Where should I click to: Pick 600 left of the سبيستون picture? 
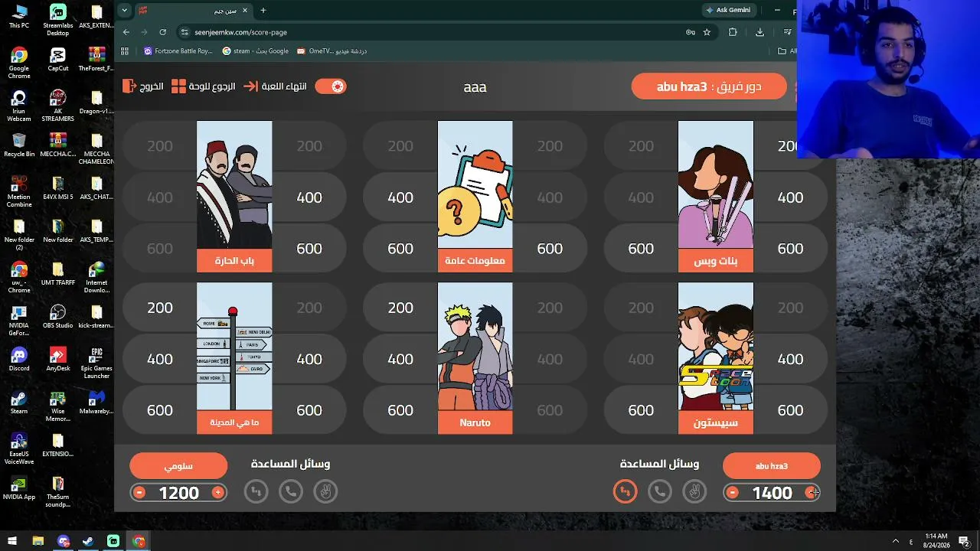click(641, 410)
